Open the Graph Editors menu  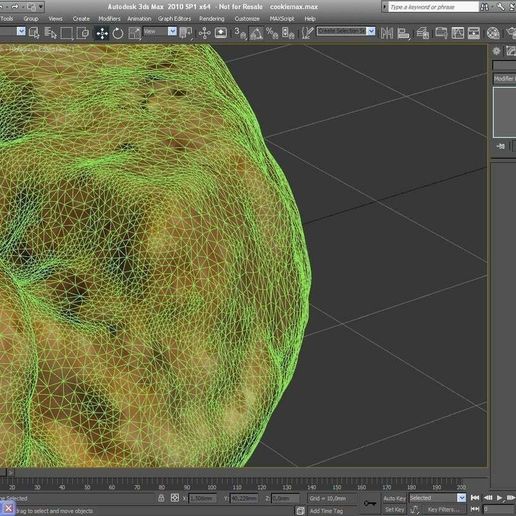click(x=174, y=19)
